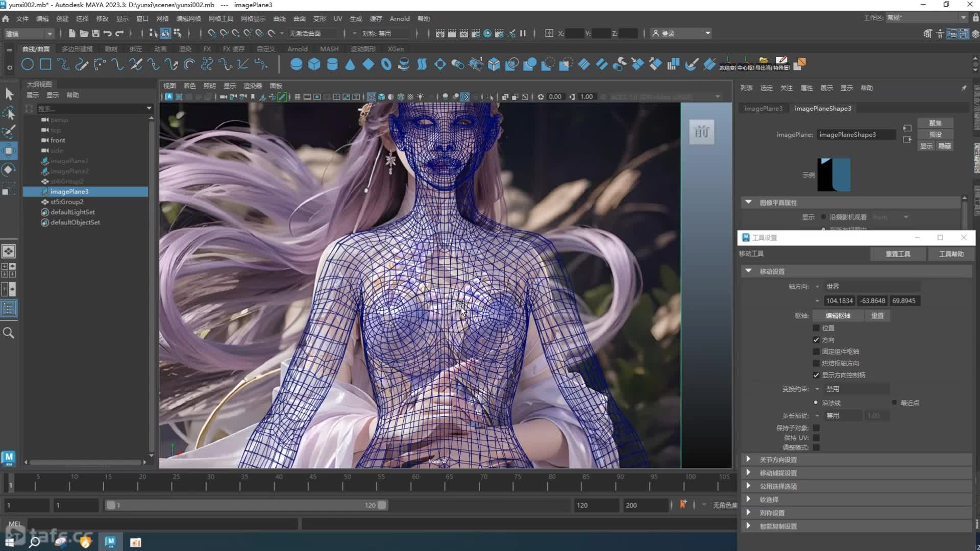Activate the Rotate tool in toolbox

(x=9, y=169)
